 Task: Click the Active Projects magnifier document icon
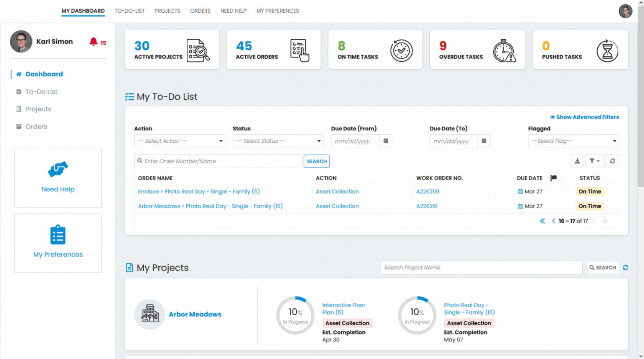pos(198,50)
